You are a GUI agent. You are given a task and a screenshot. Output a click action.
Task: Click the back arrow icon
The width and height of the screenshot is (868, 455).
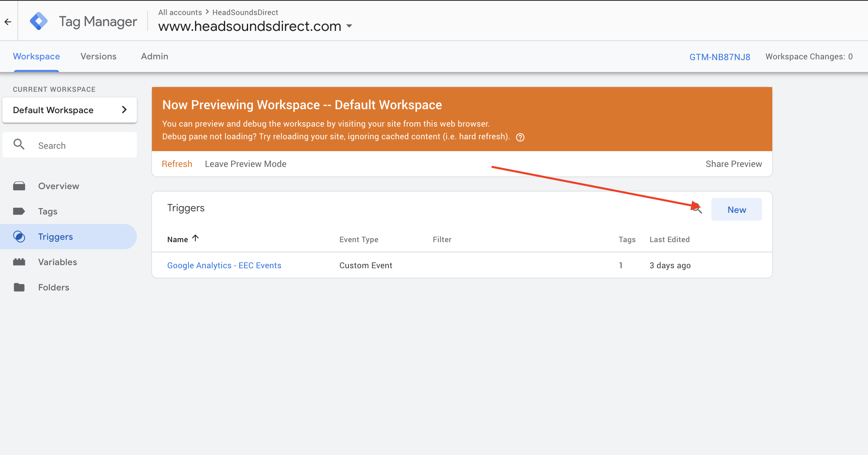8,22
